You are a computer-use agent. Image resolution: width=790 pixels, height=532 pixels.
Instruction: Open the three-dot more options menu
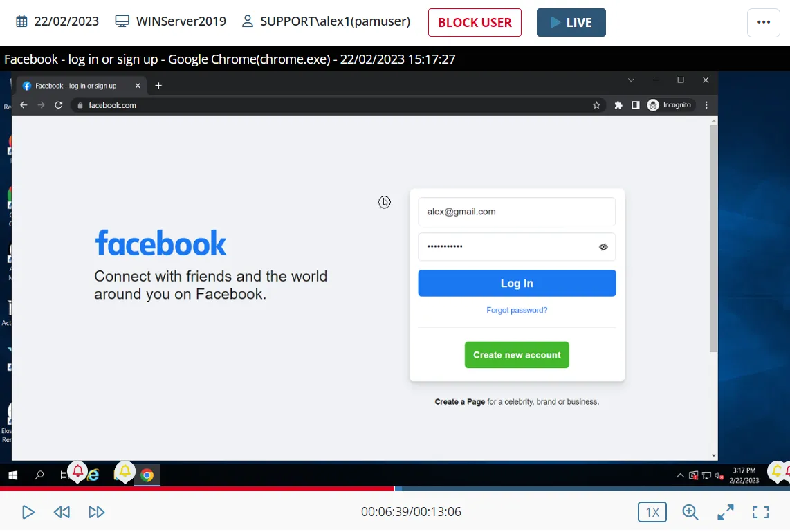click(x=763, y=22)
